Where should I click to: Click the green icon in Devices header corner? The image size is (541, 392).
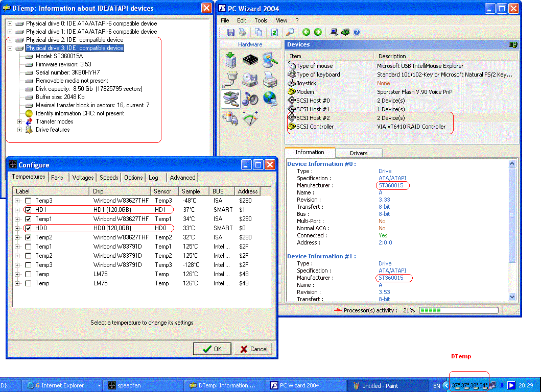[x=513, y=44]
